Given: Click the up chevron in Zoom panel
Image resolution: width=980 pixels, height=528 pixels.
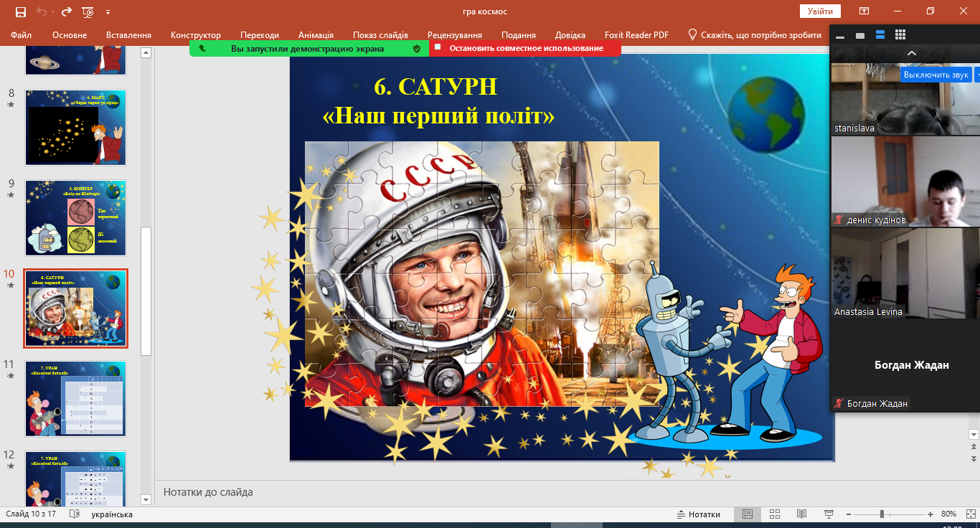Looking at the screenshot, I should pyautogui.click(x=912, y=54).
